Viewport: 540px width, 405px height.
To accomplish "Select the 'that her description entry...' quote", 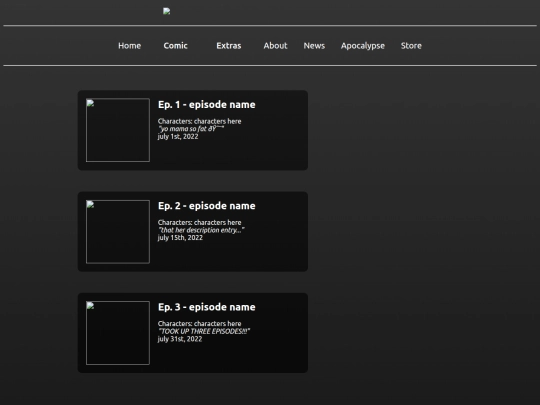I will pos(201,230).
